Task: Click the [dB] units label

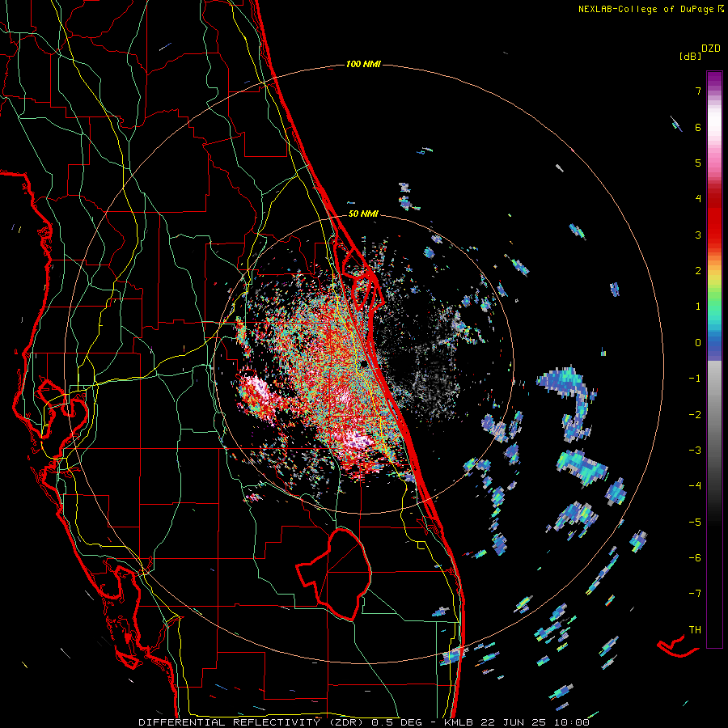Action: tap(690, 56)
